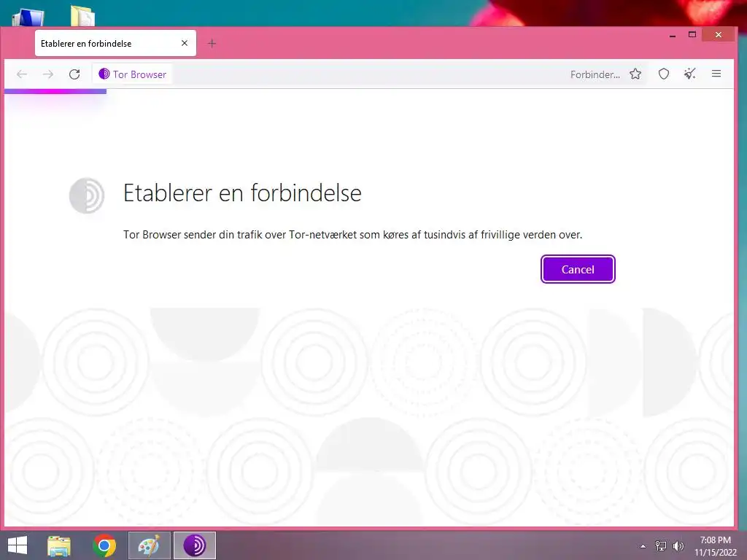The image size is (747, 560).
Task: Click the 'Etablerer en forbindelse' heading
Action: pyautogui.click(x=242, y=192)
